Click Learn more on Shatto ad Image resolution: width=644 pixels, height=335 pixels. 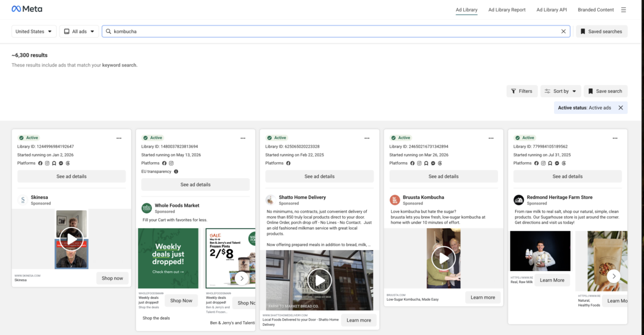(358, 320)
